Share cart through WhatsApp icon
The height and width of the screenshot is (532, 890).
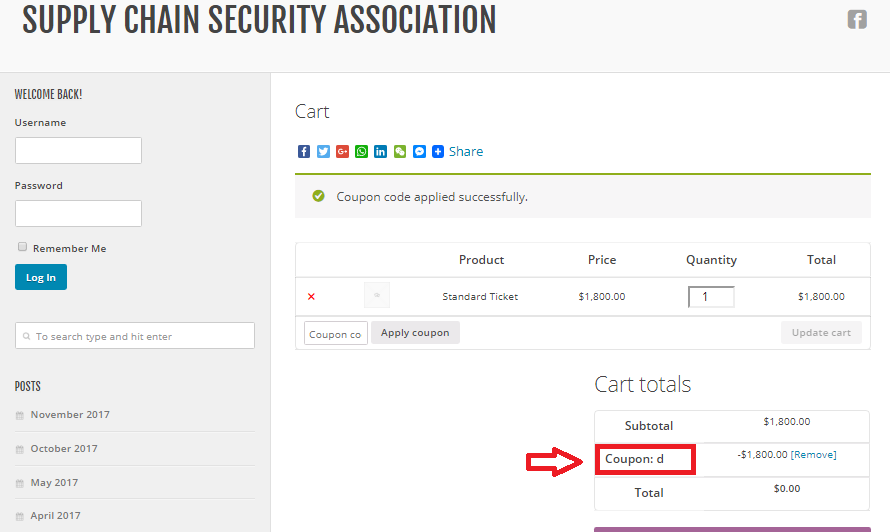pos(361,152)
